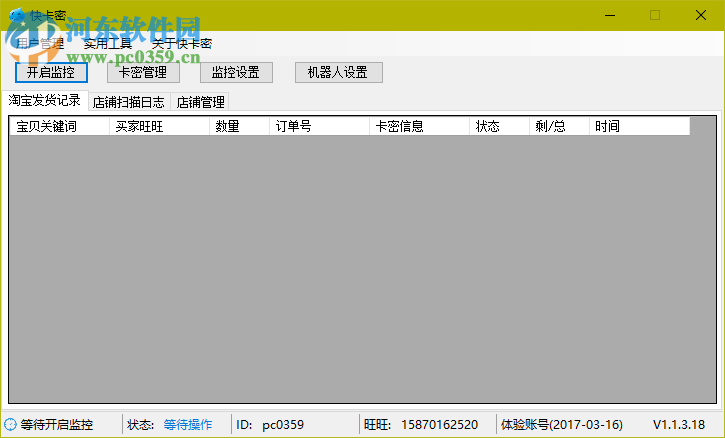Click the 时间 column header
Screen dimensions: 725x438
(639, 126)
